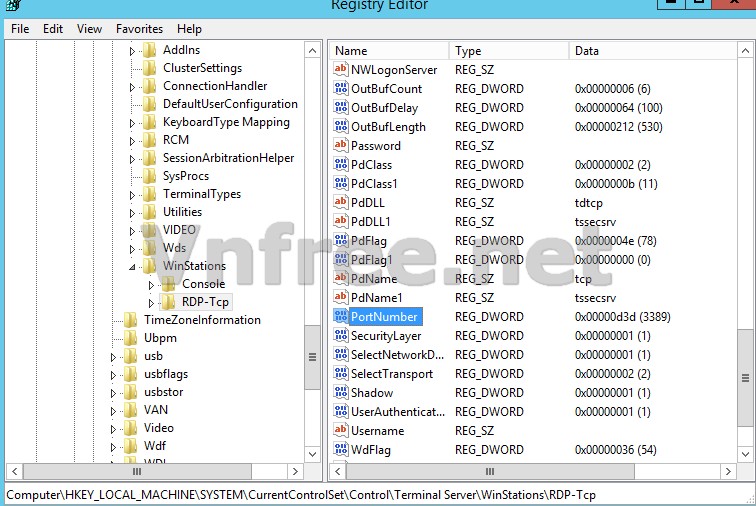Click the registry path in status bar
Viewport: 756px width, 506px height.
pos(301,495)
